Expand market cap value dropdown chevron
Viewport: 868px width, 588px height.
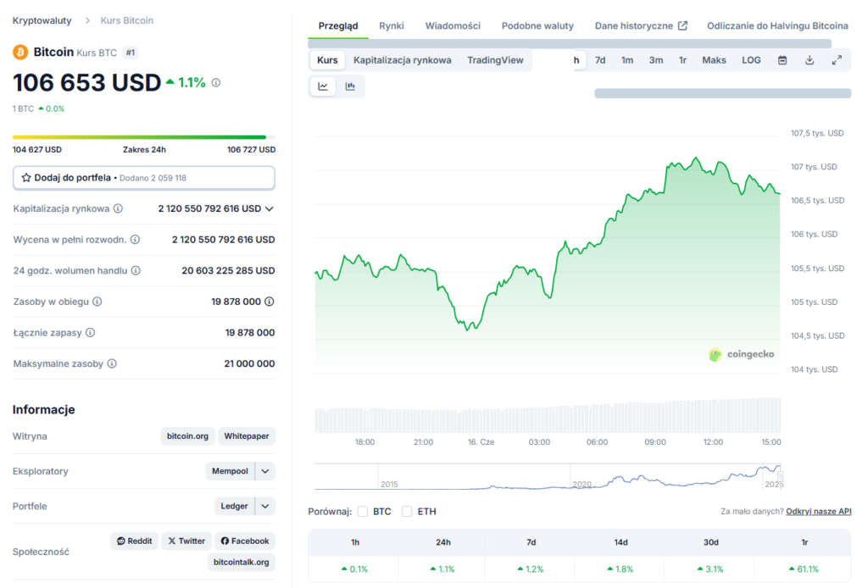pyautogui.click(x=269, y=208)
